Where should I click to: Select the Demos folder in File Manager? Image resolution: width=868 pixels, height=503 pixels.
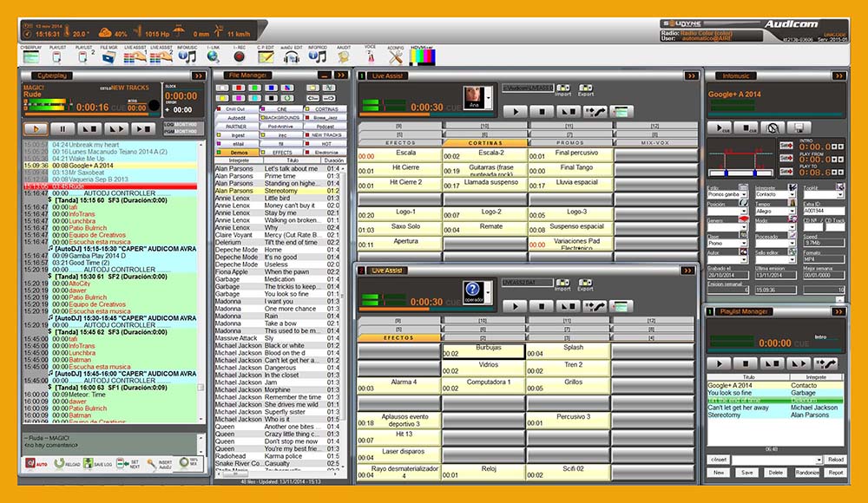point(238,152)
